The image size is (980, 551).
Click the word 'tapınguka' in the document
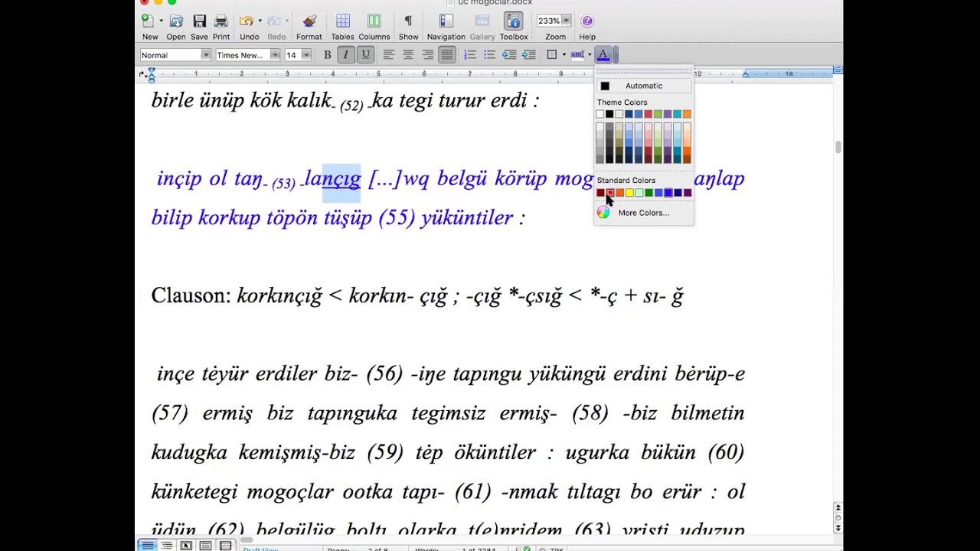click(x=352, y=413)
